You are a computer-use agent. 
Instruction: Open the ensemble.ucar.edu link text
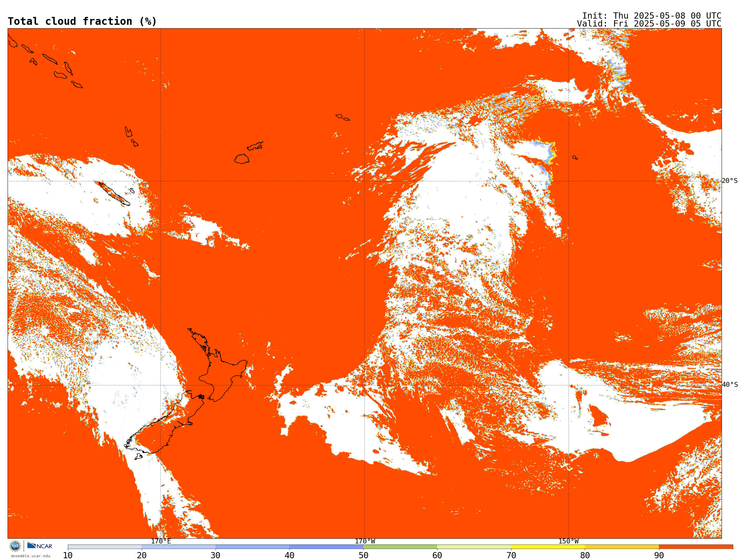[31, 556]
